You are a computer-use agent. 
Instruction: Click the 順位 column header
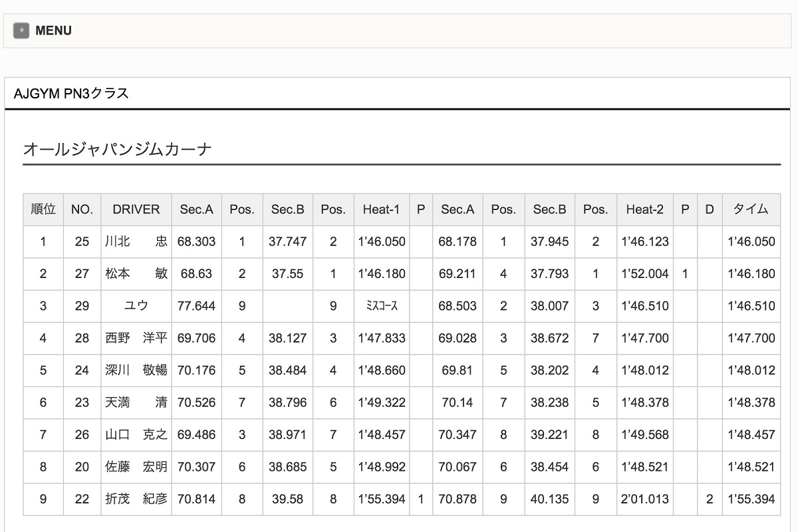pos(43,209)
